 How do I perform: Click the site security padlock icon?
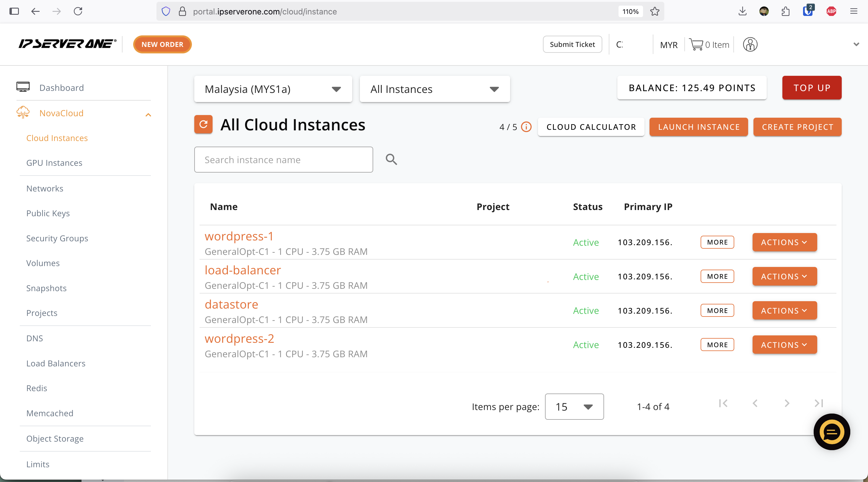point(182,12)
